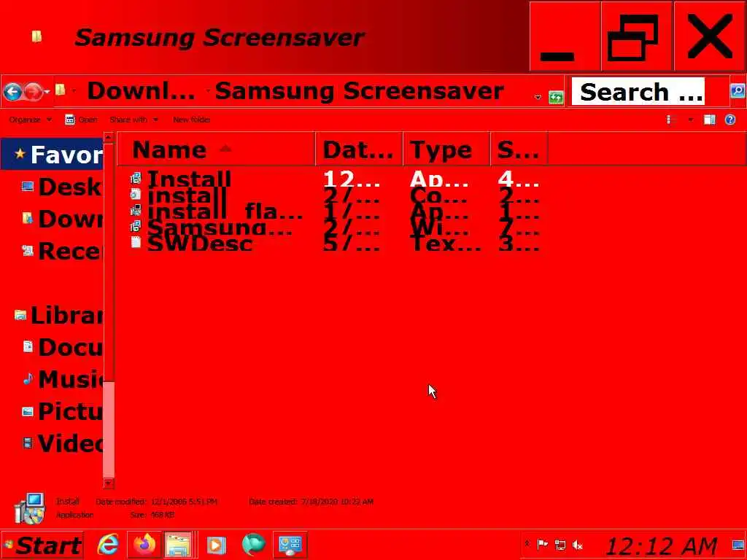Image resolution: width=747 pixels, height=560 pixels.
Task: Click the Samsung... file's installer icon
Action: pos(136,226)
